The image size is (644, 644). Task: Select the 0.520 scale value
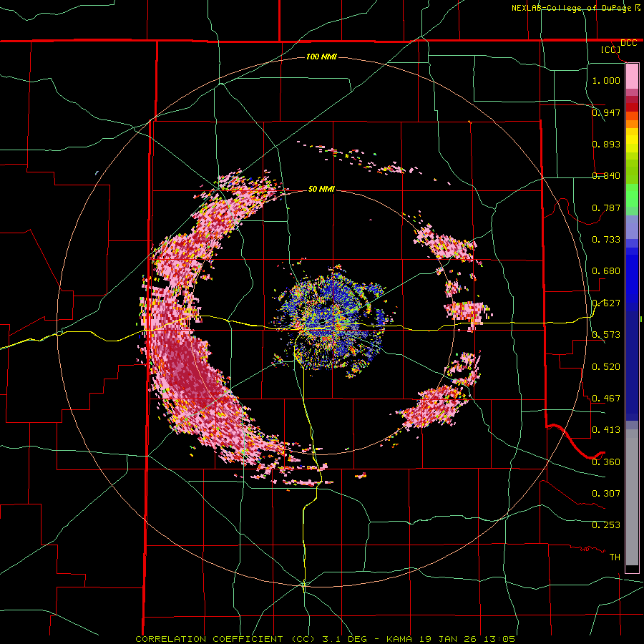pos(606,366)
